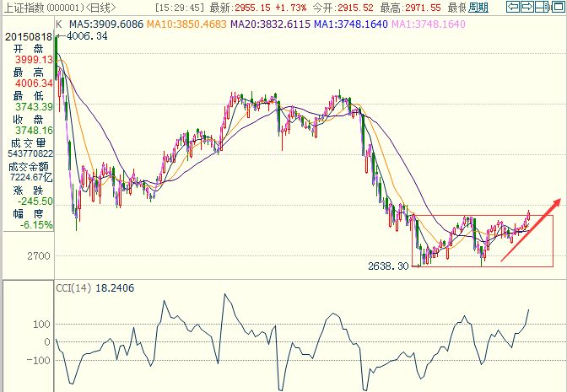Click the split-window layout icon
Image resolution: width=567 pixels, height=392 pixels.
click(x=543, y=8)
